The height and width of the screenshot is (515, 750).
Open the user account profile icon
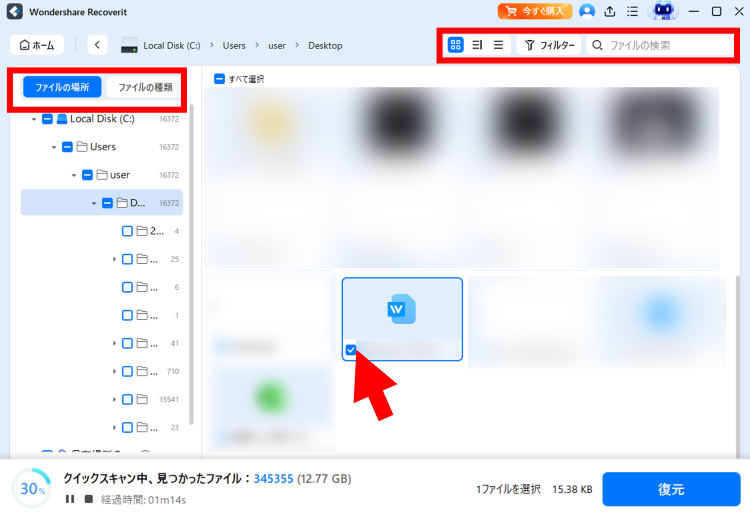(x=587, y=11)
